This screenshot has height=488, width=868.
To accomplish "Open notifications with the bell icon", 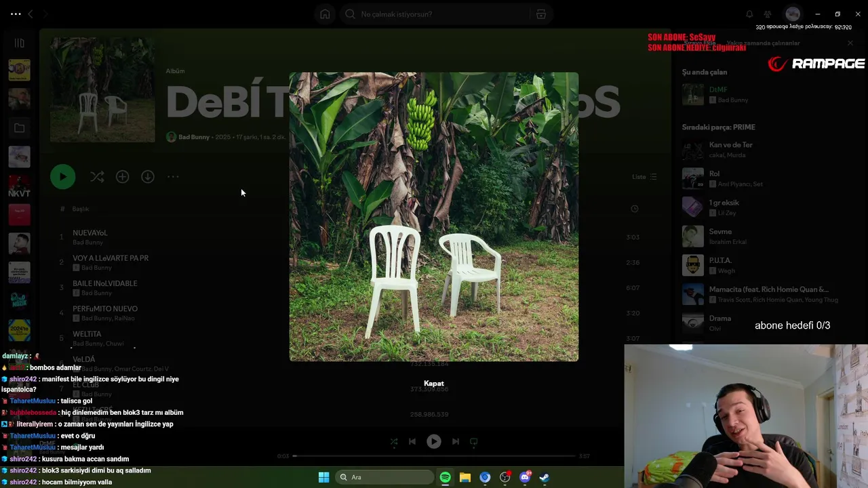I will (749, 14).
